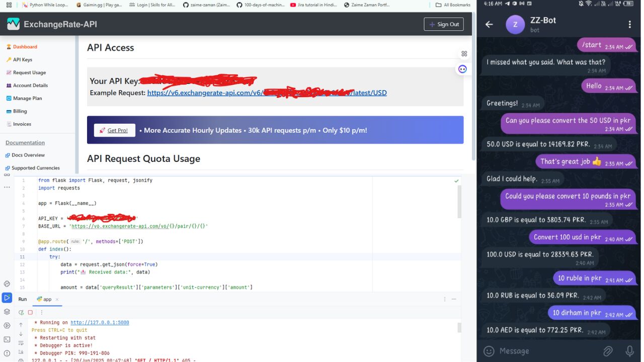The width and height of the screenshot is (644, 362).
Task: Open Supported Currencies link
Action: pyautogui.click(x=33, y=168)
